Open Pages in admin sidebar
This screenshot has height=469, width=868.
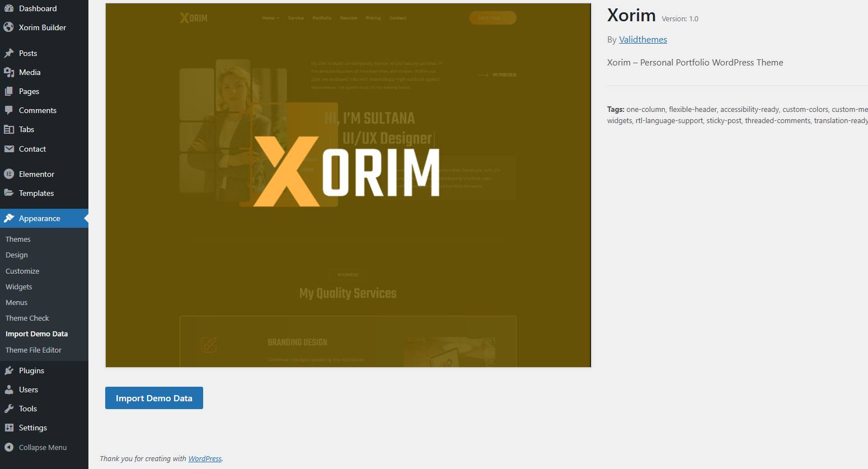click(44, 91)
